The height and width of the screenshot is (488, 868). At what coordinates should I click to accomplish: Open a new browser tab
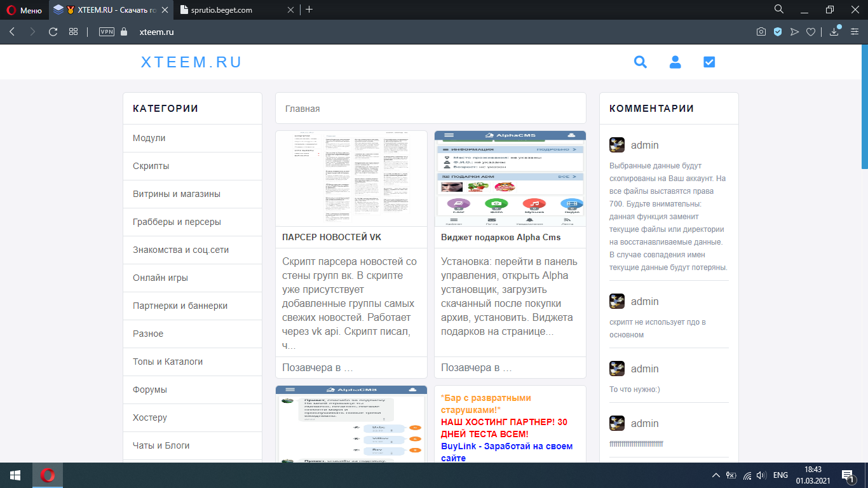click(309, 10)
